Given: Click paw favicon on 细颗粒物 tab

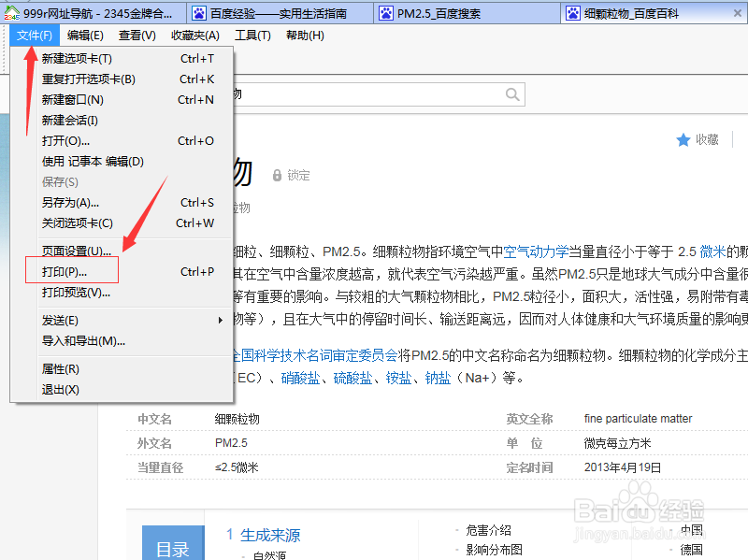Looking at the screenshot, I should 572,13.
